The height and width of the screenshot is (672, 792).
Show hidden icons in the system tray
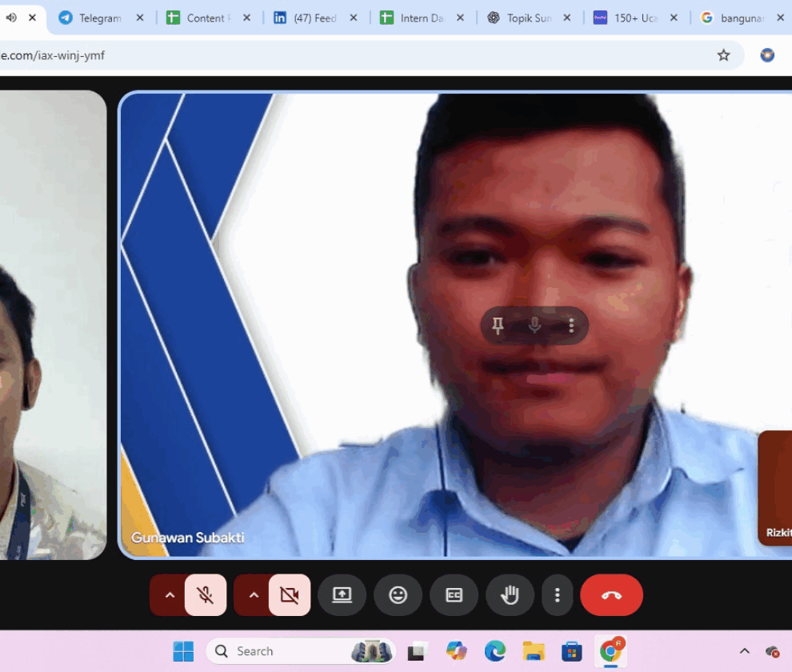[x=744, y=651]
